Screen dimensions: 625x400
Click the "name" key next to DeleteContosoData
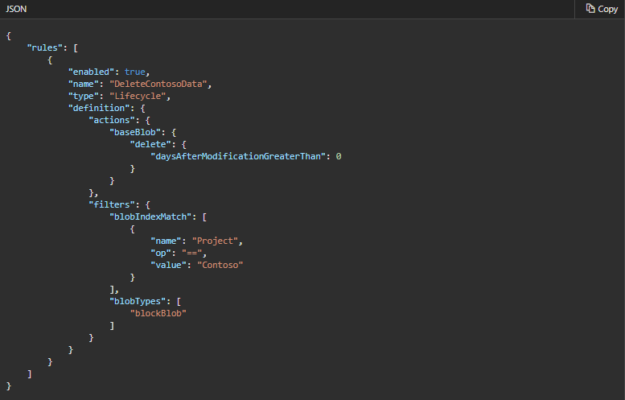pos(84,84)
